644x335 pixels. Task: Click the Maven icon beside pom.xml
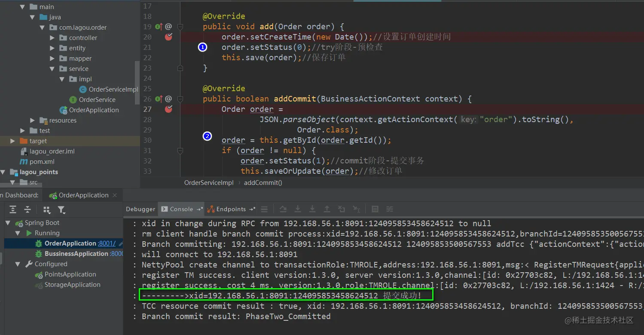(x=24, y=162)
